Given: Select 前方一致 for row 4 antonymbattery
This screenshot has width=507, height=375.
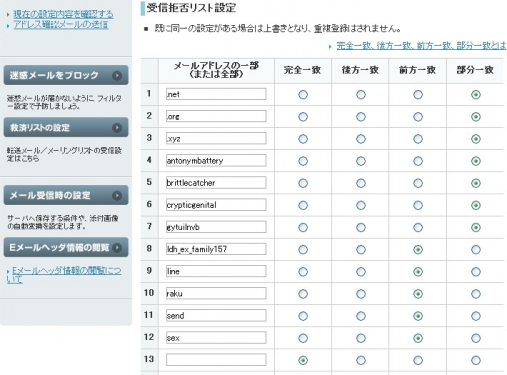Looking at the screenshot, I should coord(418,161).
